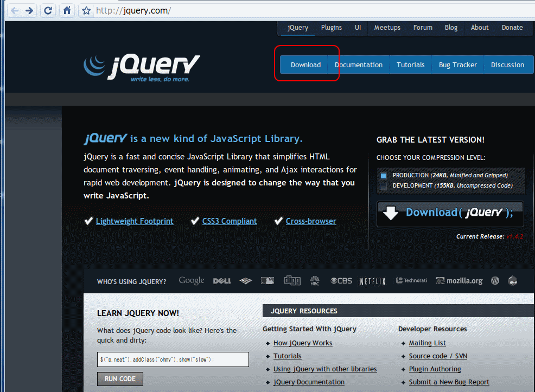Open the Meetups top nav tab

pyautogui.click(x=387, y=28)
